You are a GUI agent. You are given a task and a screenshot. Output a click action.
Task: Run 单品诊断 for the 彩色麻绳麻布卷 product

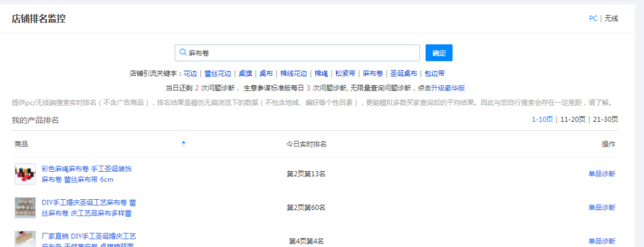point(601,174)
